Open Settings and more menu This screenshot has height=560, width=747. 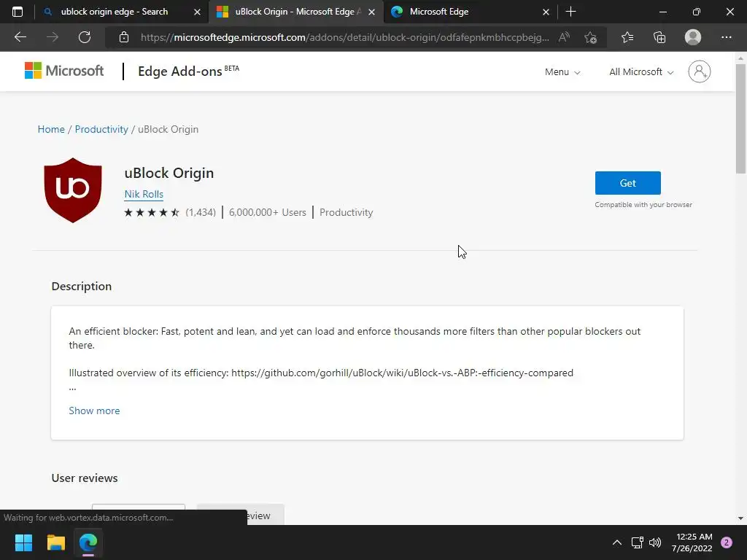pos(726,37)
